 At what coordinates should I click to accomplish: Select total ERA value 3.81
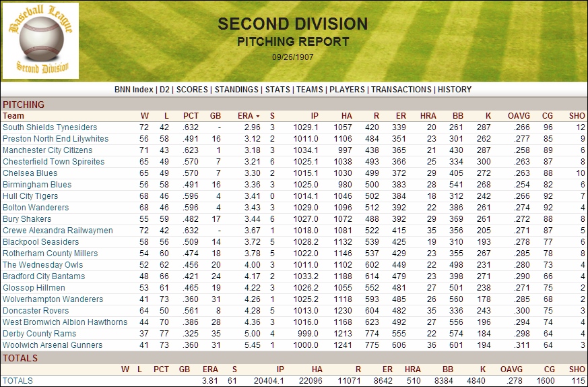[210, 381]
